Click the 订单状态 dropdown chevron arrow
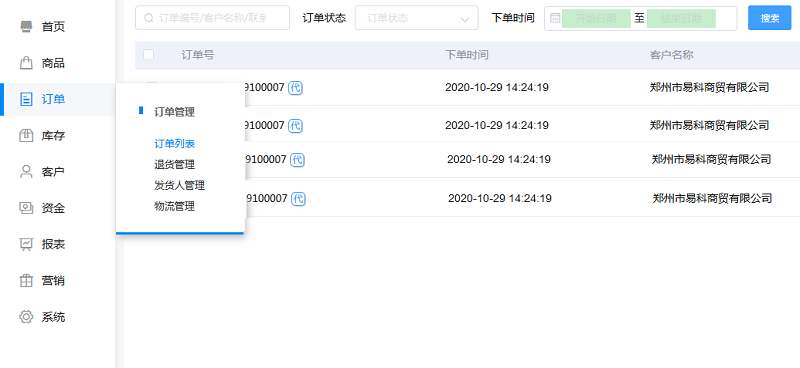The height and width of the screenshot is (368, 800). click(465, 19)
